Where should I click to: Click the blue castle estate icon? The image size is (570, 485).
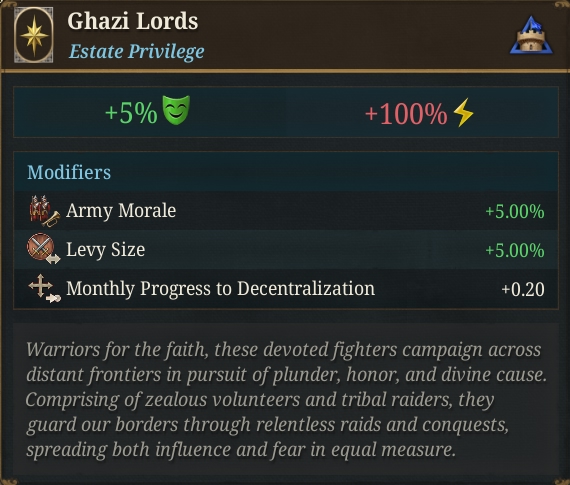(531, 36)
